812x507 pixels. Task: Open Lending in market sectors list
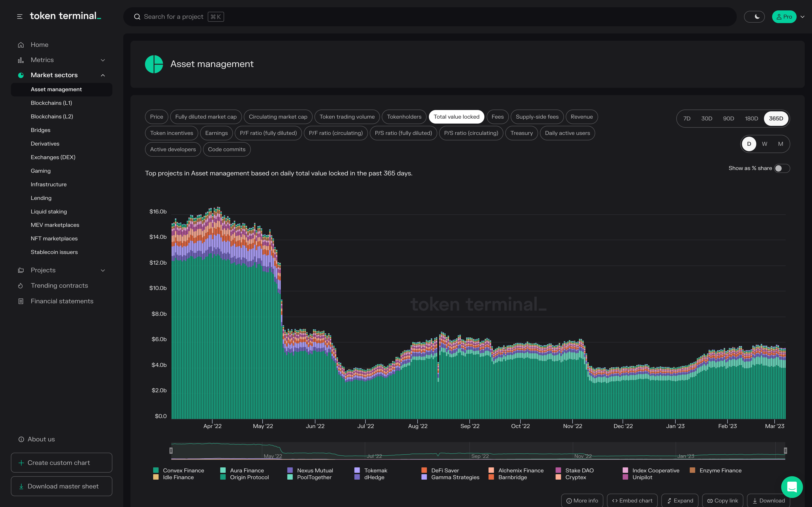click(x=41, y=198)
